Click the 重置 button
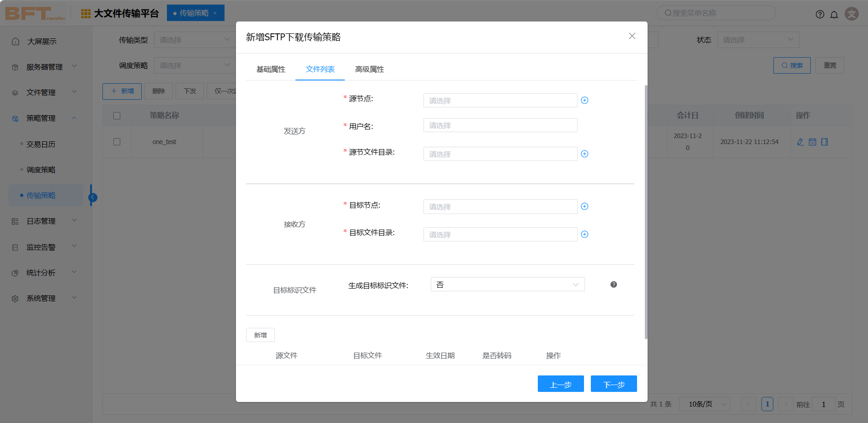 [x=830, y=65]
